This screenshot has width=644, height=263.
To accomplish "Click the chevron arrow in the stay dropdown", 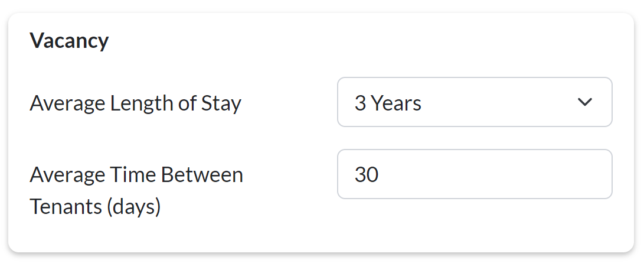I will 584,102.
